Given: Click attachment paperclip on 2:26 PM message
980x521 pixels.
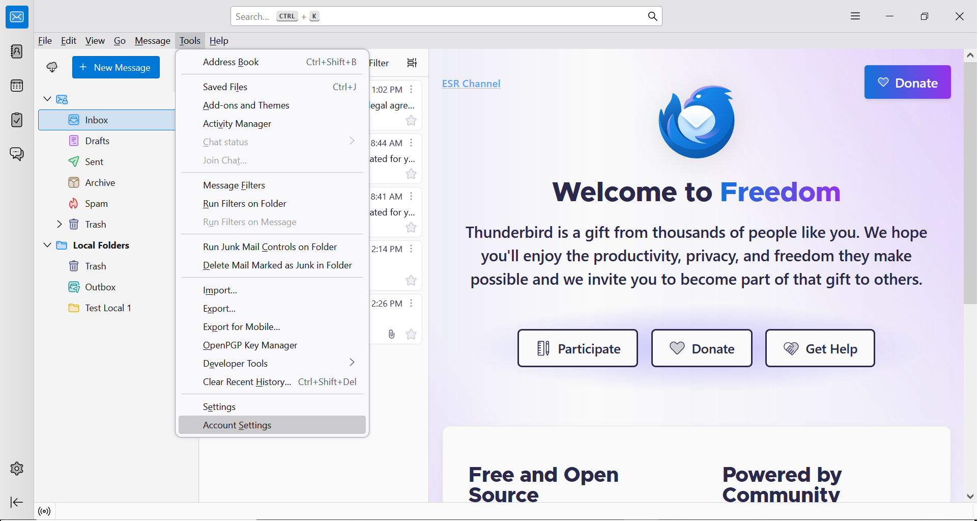Looking at the screenshot, I should coord(391,334).
